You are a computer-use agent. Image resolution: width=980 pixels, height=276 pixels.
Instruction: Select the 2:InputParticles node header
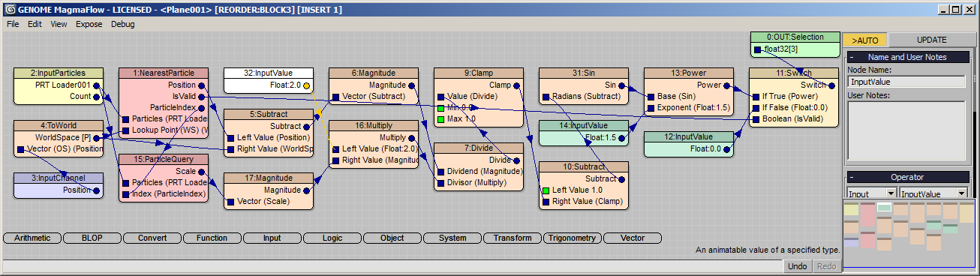pos(59,73)
